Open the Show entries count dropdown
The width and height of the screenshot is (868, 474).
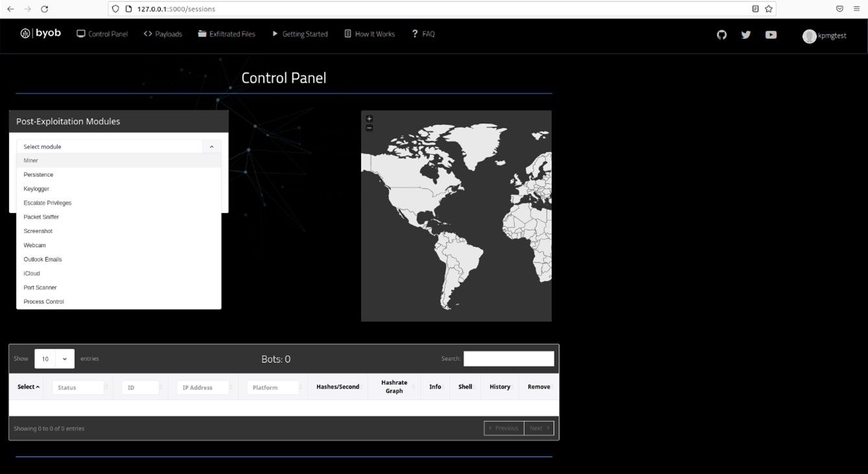point(55,358)
